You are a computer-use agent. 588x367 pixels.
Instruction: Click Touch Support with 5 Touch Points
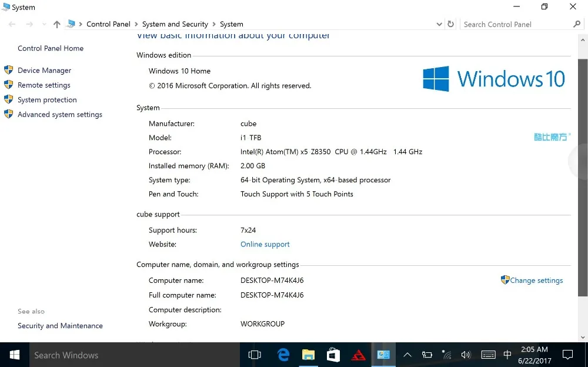[296, 194]
